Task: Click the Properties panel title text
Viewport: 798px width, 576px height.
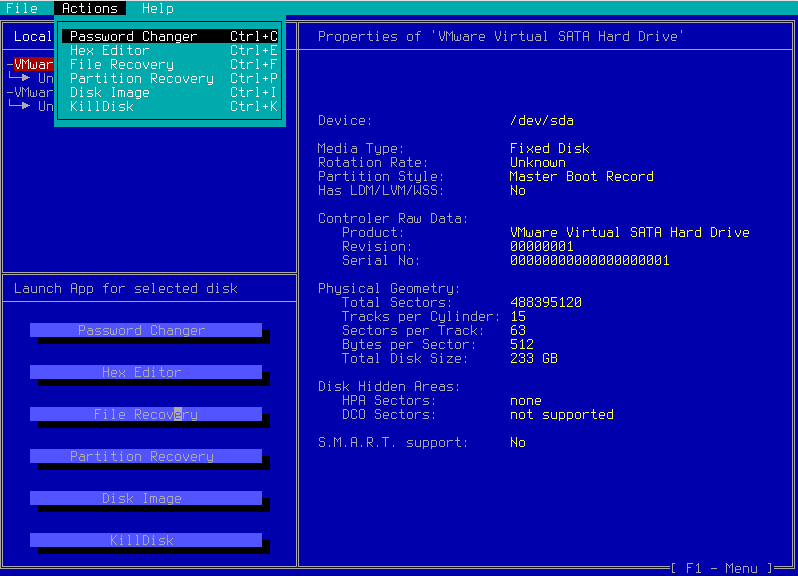Action: pos(500,36)
